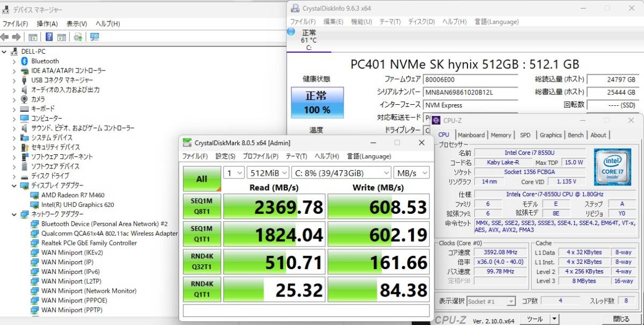Image resolution: width=644 pixels, height=325 pixels.
Task: Collapse the ディスプレイ アダプター category
Action: click(14, 185)
